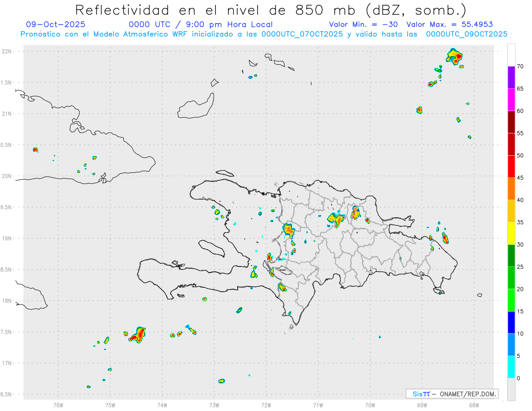Click the longitude label "70W"

click(x=370, y=404)
